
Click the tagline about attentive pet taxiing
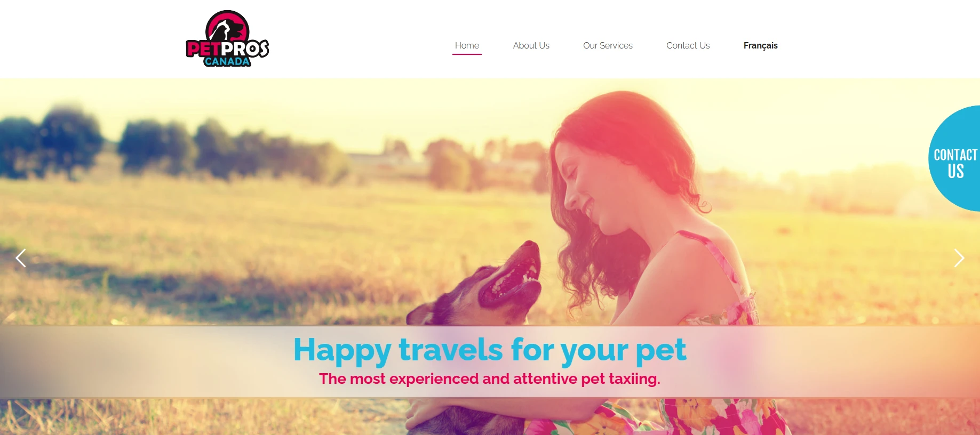tap(490, 378)
